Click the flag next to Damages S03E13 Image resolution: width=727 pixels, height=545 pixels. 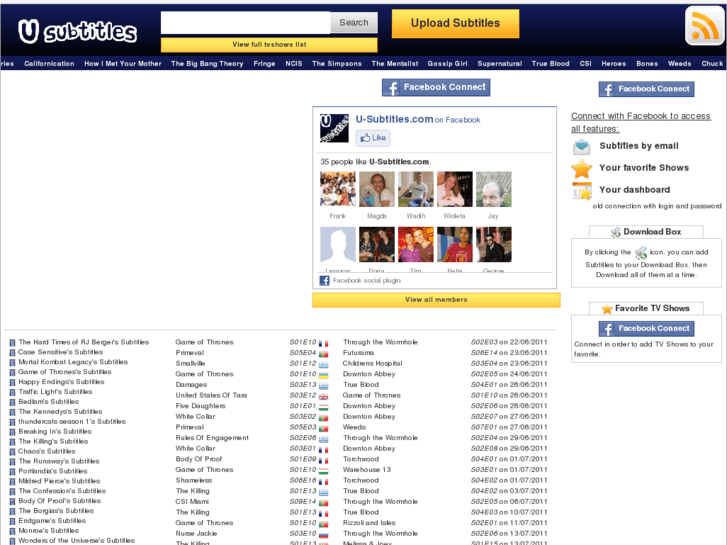[x=323, y=385]
